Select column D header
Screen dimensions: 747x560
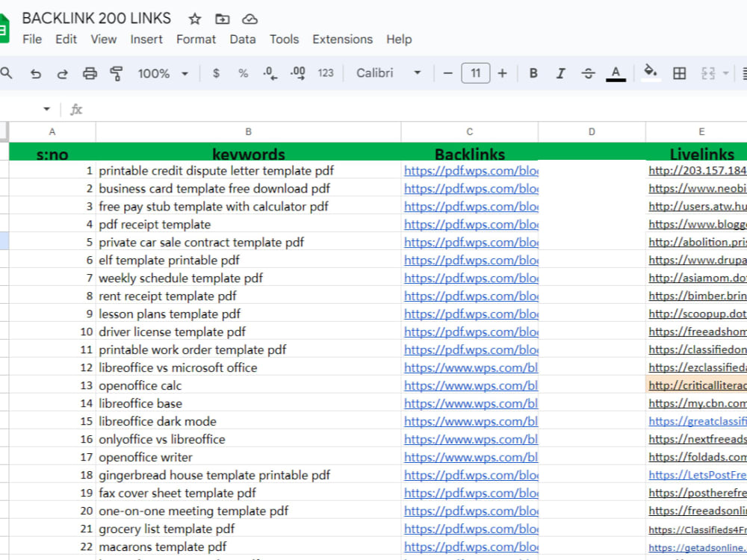click(x=592, y=132)
